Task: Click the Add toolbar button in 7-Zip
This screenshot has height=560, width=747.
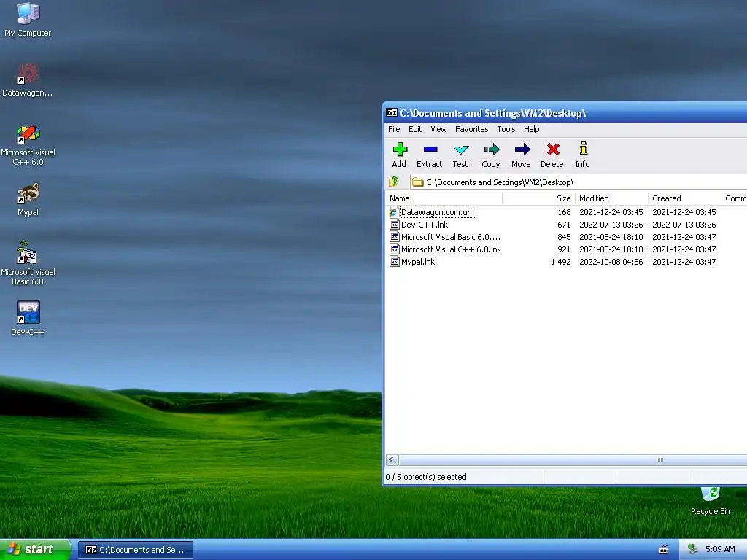Action: 399,155
